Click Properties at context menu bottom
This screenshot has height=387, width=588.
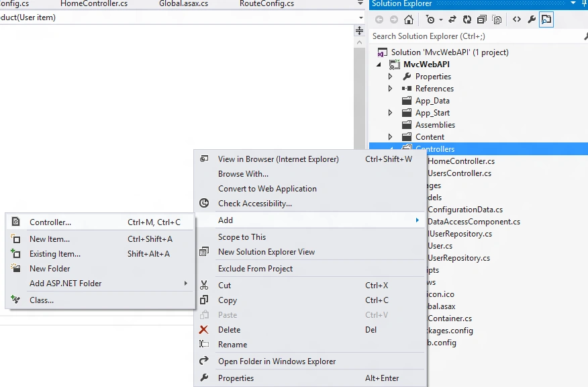tap(310, 378)
